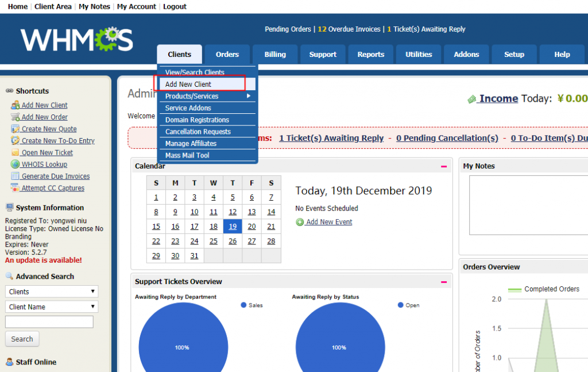Click the Income link
The height and width of the screenshot is (372, 588).
499,98
